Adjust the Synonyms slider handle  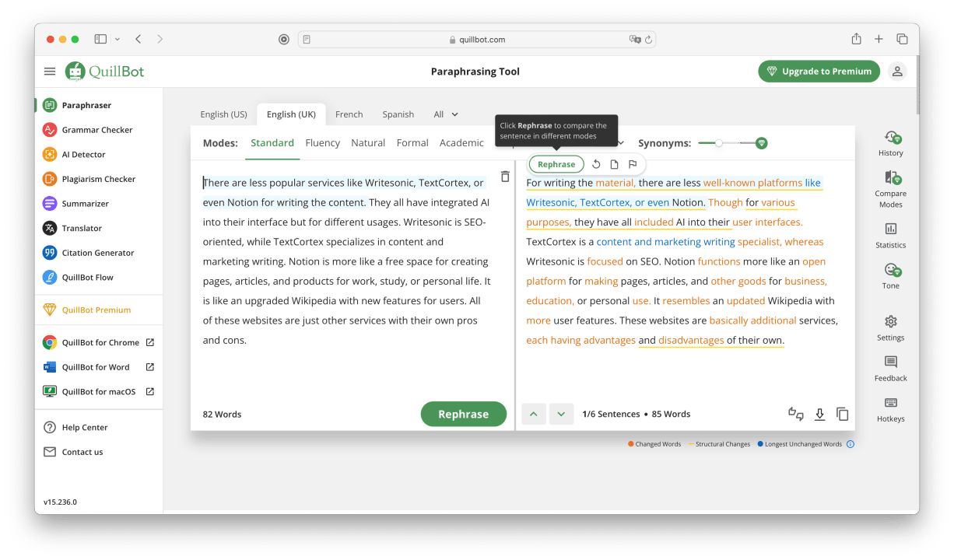719,143
